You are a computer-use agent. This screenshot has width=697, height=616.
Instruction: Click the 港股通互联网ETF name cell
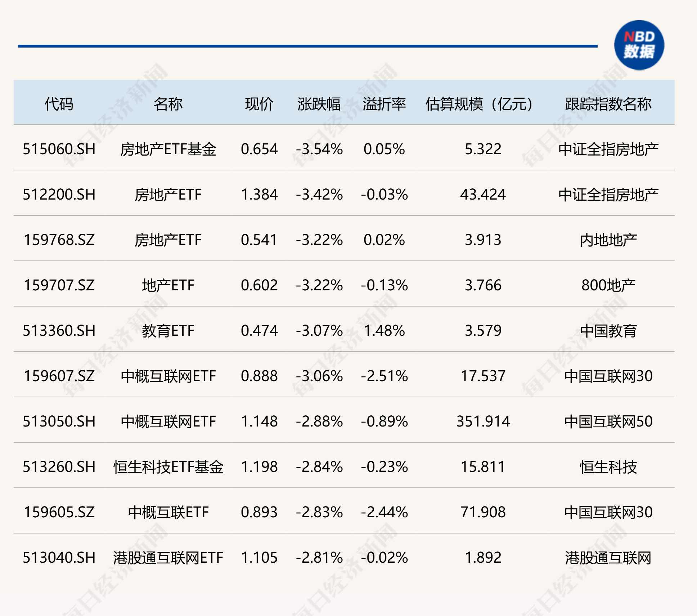click(x=168, y=558)
